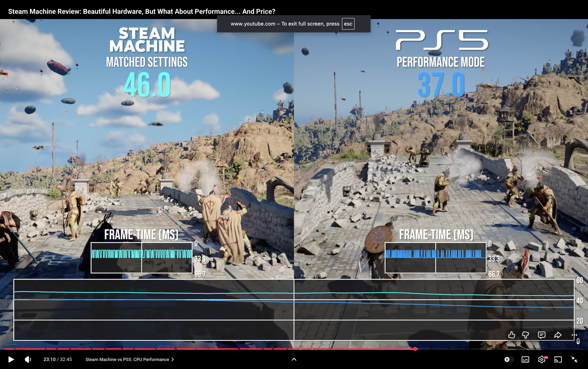Click the Steam Machine frame-time graph
588x369 pixels.
coord(141,258)
